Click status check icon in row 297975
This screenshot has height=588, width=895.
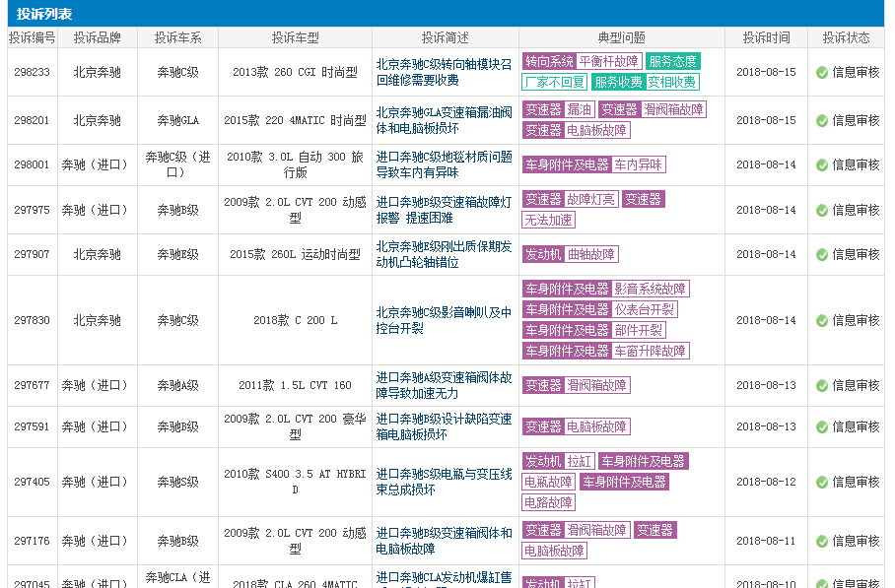click(822, 210)
